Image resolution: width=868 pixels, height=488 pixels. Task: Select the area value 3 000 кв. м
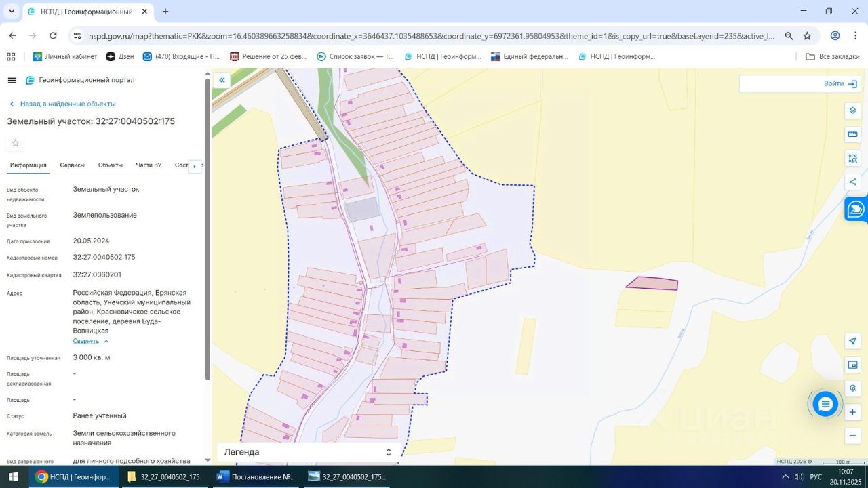[92, 357]
